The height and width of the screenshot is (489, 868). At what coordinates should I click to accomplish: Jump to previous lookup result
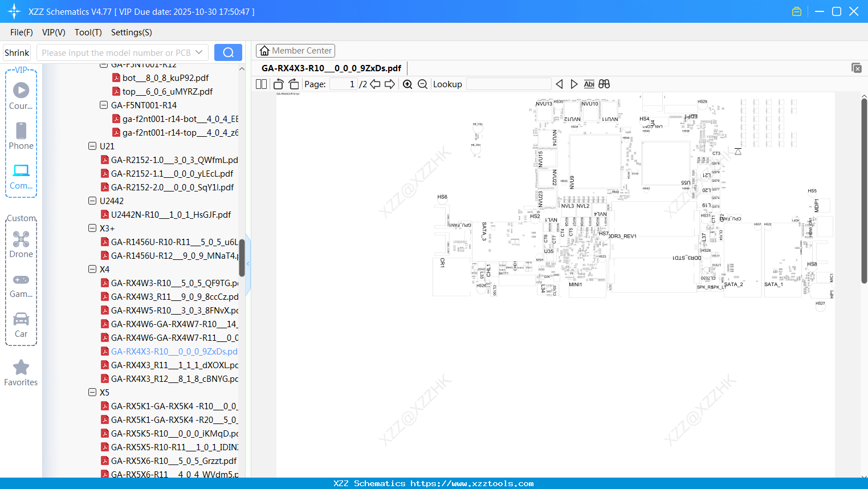coord(559,84)
